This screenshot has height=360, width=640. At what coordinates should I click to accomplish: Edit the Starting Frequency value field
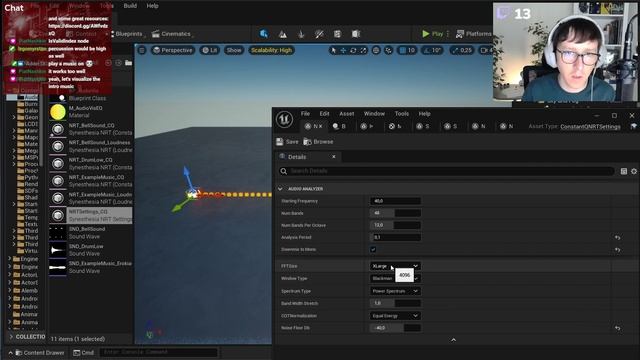(x=395, y=201)
